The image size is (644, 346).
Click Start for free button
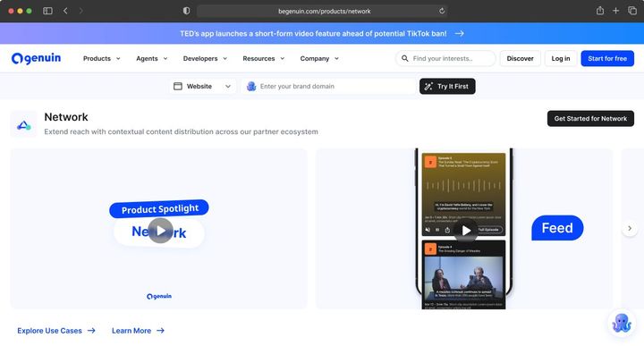[607, 58]
